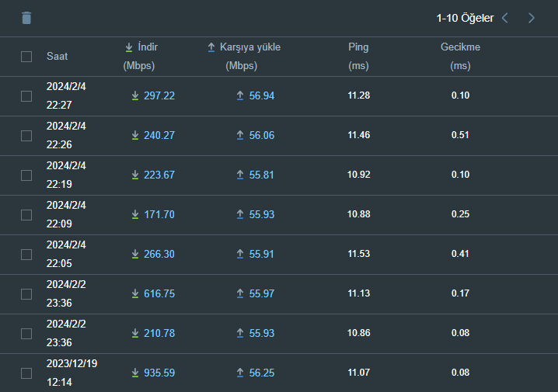This screenshot has width=558, height=392.
Task: Click upload icon beside 55.81
Action: click(x=240, y=175)
